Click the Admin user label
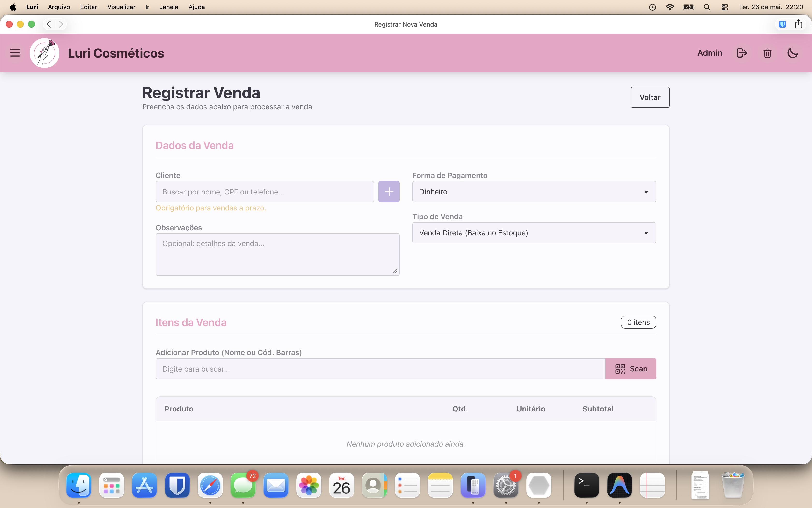This screenshot has width=812, height=508. [x=710, y=53]
